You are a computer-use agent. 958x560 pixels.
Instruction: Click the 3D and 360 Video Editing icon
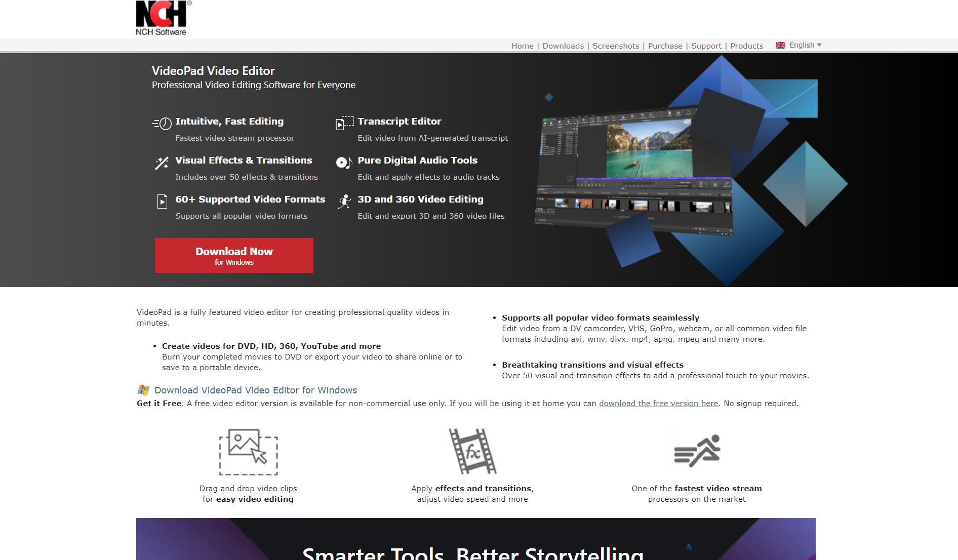[345, 202]
